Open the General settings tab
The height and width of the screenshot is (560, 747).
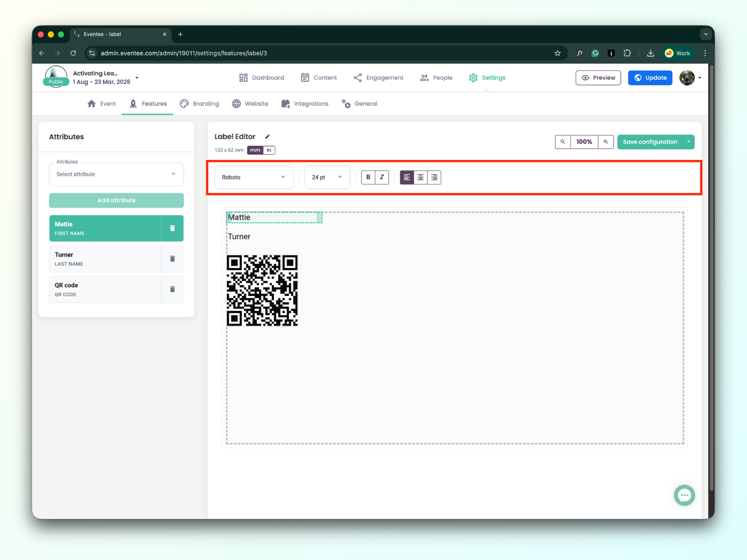click(359, 104)
